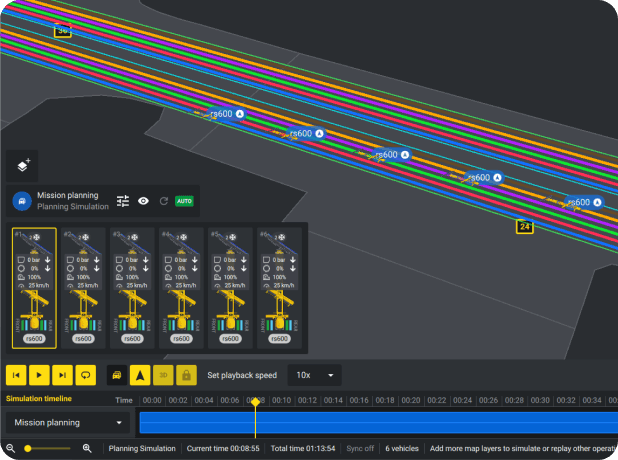Click the vehicle follow icon
This screenshot has width=618, height=460.
coord(116,375)
